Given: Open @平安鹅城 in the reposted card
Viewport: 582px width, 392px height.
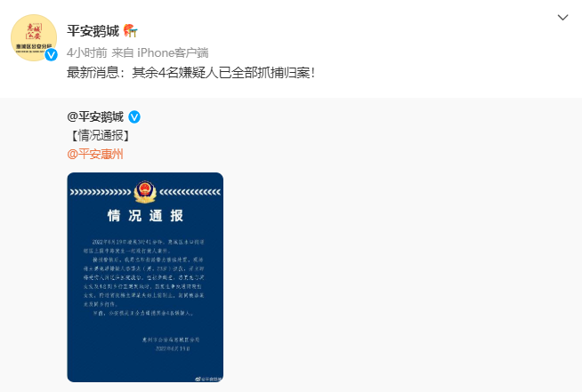Looking at the screenshot, I should (x=95, y=116).
